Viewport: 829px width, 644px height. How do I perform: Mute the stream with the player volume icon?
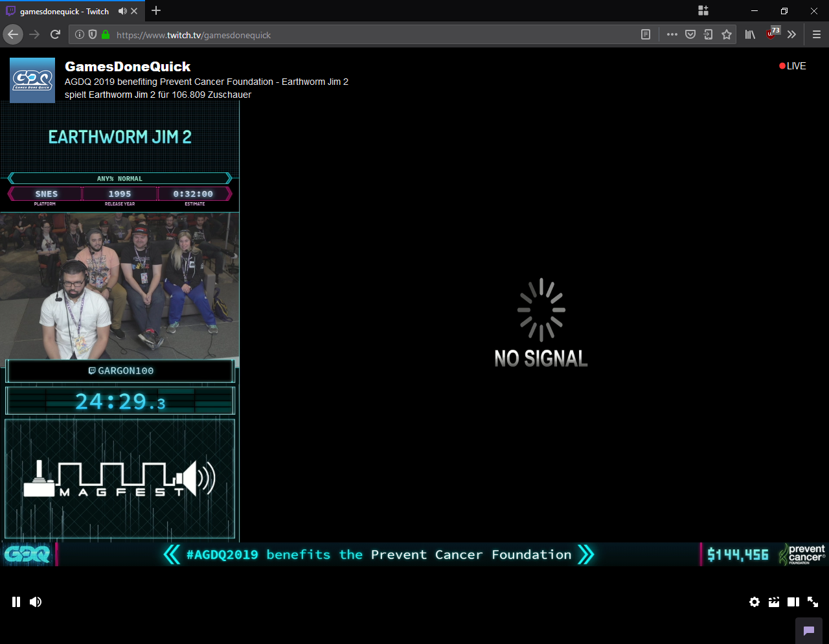pos(36,602)
